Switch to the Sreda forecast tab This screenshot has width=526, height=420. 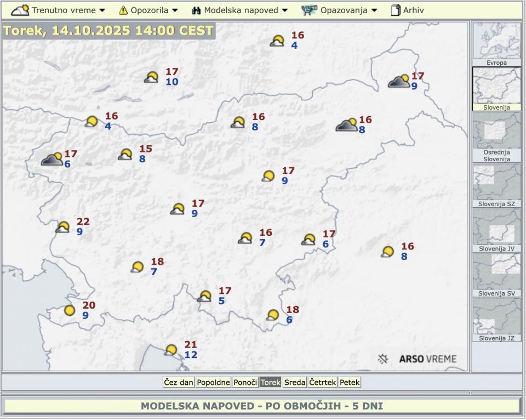click(x=295, y=382)
